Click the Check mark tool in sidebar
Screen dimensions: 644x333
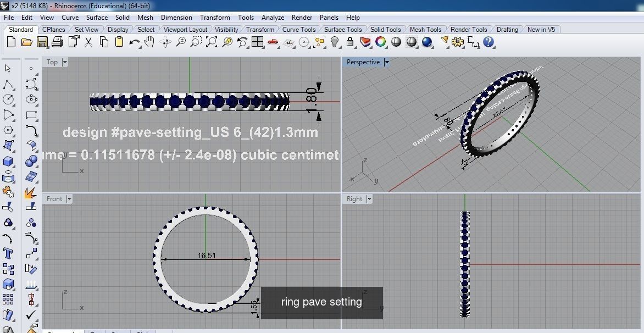tap(31, 315)
